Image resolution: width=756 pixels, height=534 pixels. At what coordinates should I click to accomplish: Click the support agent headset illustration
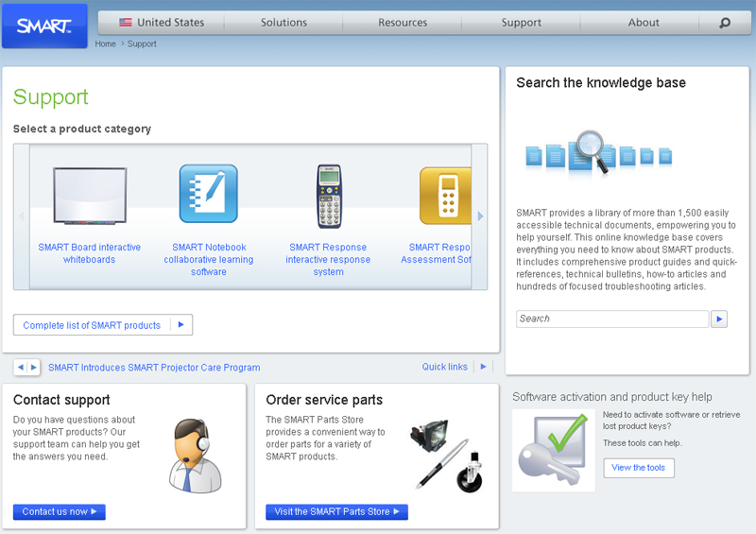[196, 456]
